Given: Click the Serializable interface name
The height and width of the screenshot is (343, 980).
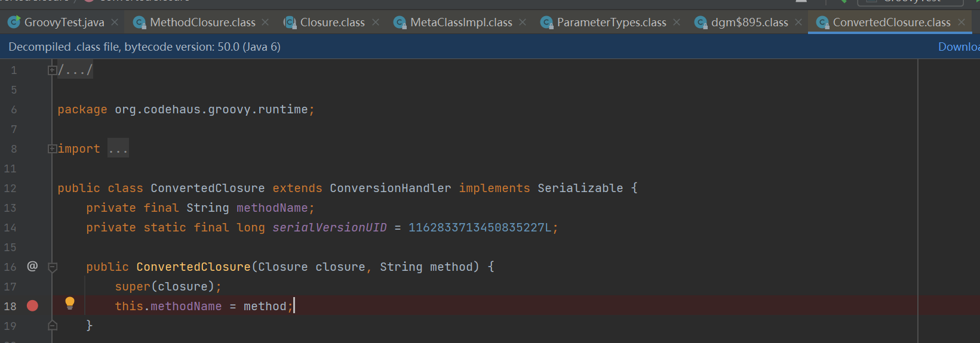Looking at the screenshot, I should tap(580, 188).
